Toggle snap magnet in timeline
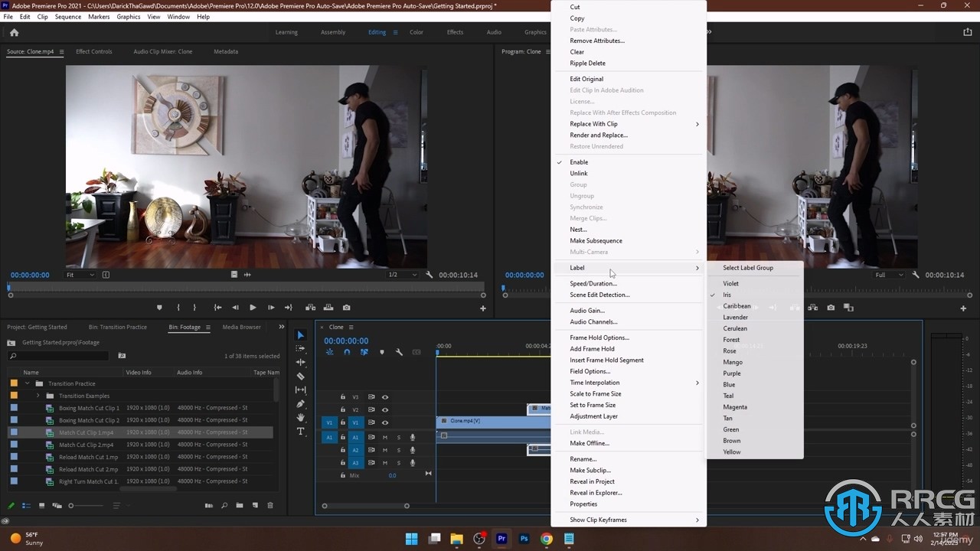This screenshot has width=980, height=551. 347,352
